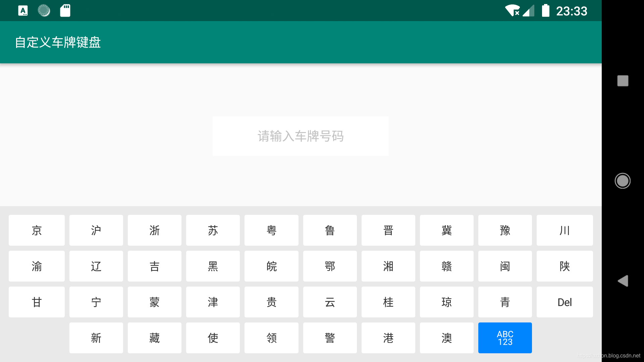
Task: Tap the recent apps square button
Action: pyautogui.click(x=623, y=81)
